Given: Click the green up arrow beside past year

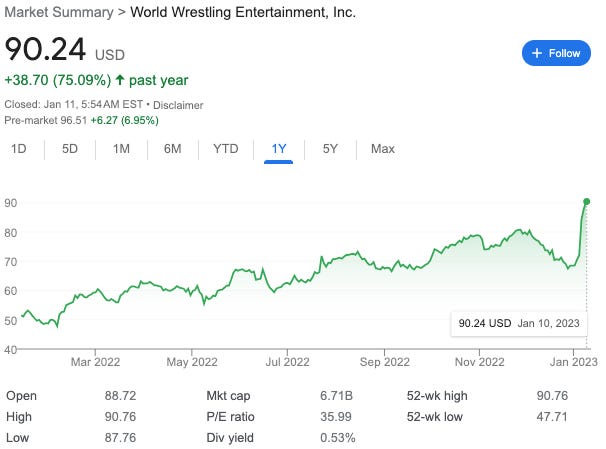Looking at the screenshot, I should coord(120,80).
